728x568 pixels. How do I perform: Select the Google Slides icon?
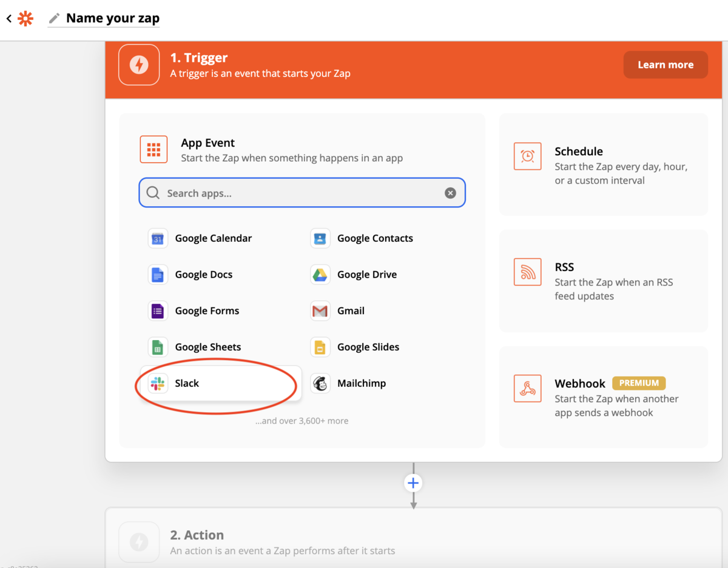(320, 347)
